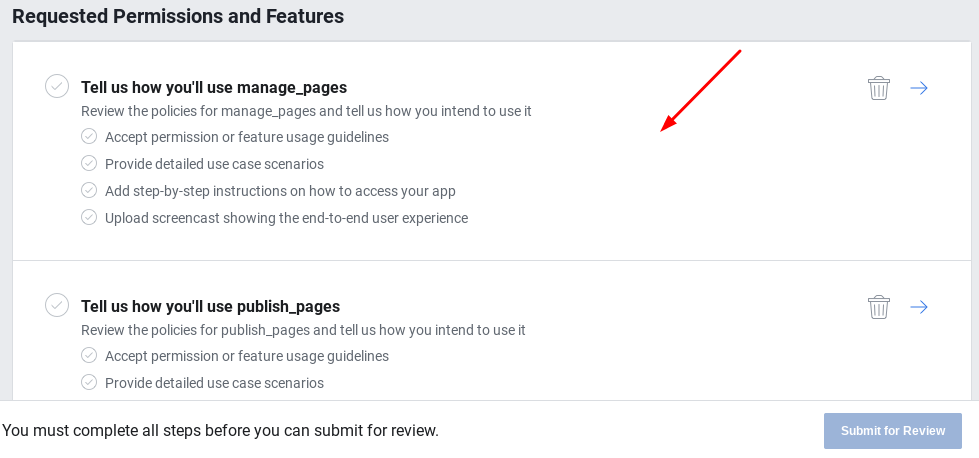Image resolution: width=979 pixels, height=458 pixels.
Task: Click check circle for publish_pages Accept permission guidelines
Action: pyautogui.click(x=89, y=355)
